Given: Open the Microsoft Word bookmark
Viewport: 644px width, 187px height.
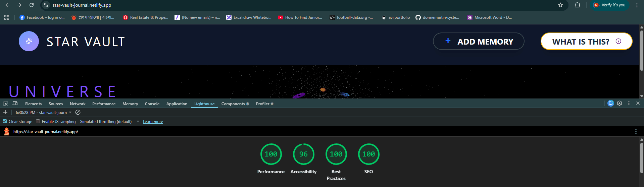Looking at the screenshot, I should (490, 17).
